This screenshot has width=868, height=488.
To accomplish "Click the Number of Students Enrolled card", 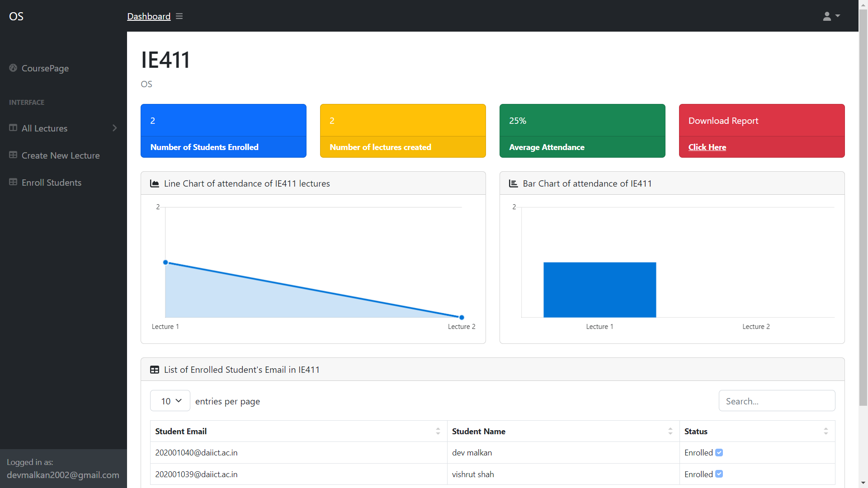I will point(223,131).
